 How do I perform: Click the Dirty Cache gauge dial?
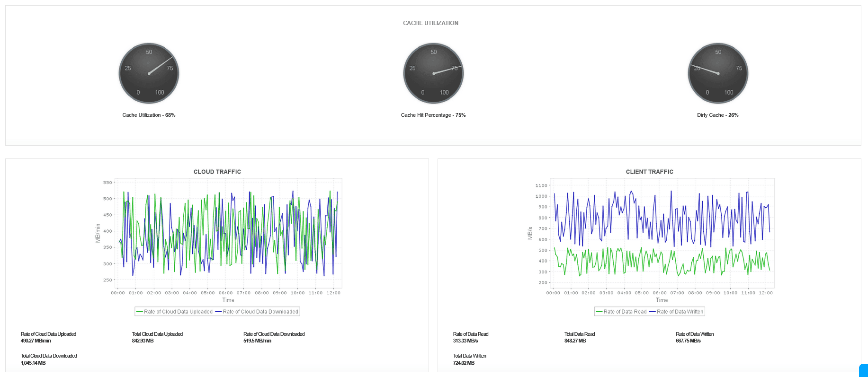[x=718, y=73]
